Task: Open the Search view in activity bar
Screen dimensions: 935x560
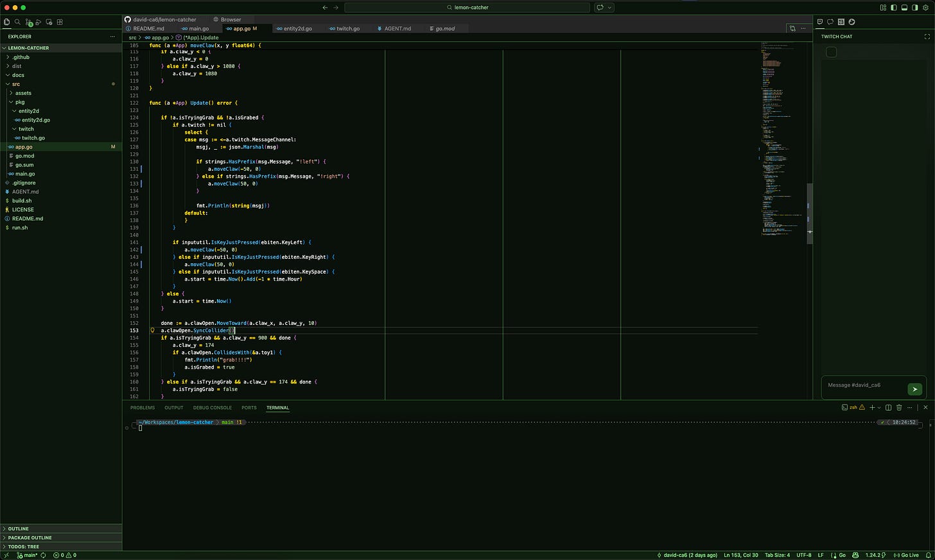Action: point(17,22)
